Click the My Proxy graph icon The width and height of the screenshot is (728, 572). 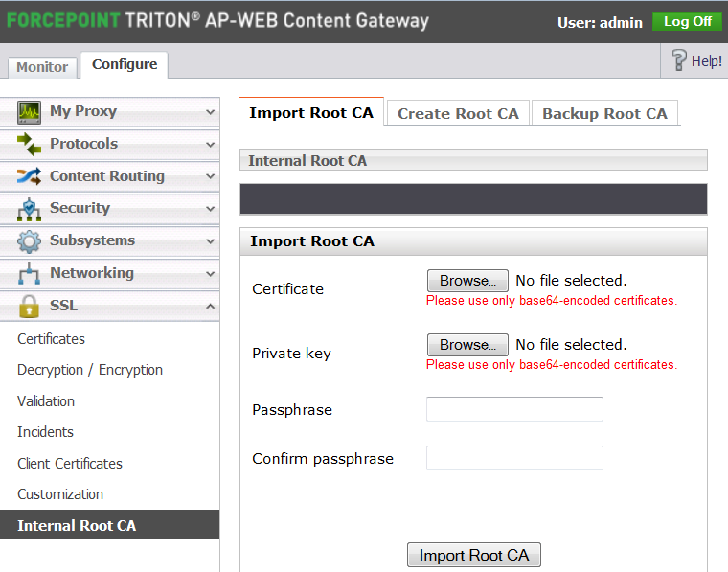pos(29,112)
